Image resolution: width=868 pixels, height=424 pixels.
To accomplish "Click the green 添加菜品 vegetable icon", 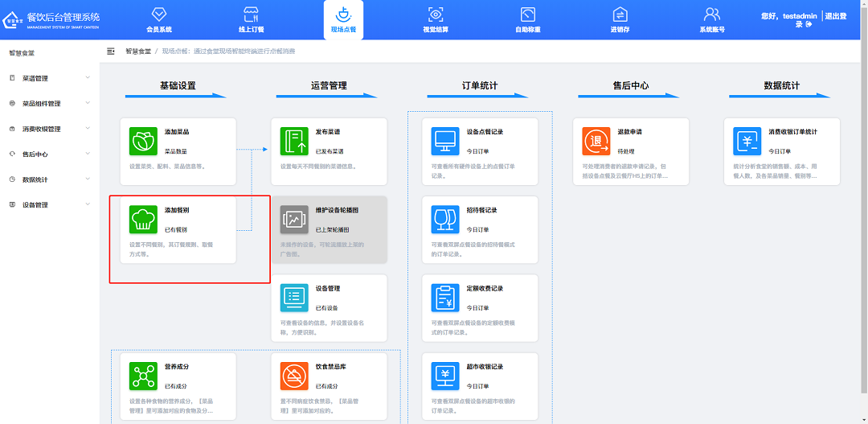I will (143, 141).
